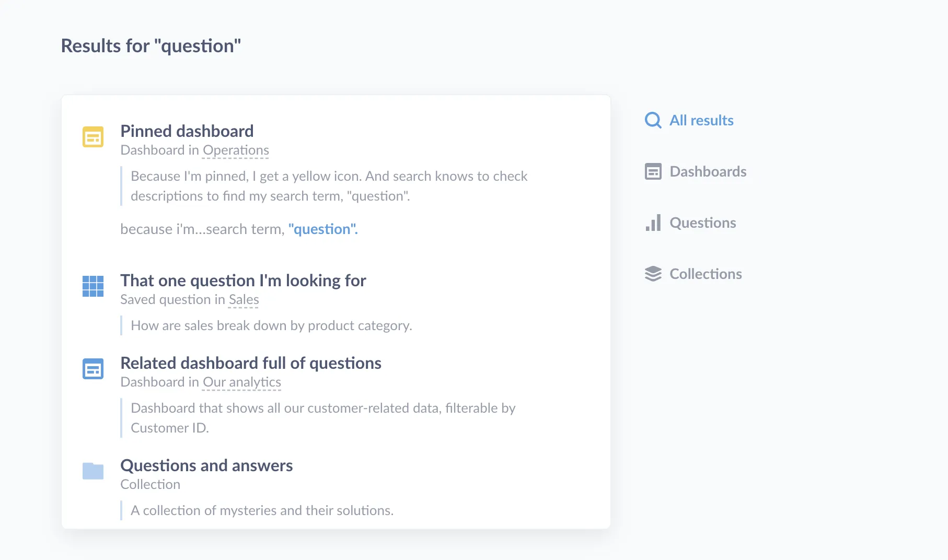Open Related dashboard full of questions

251,363
